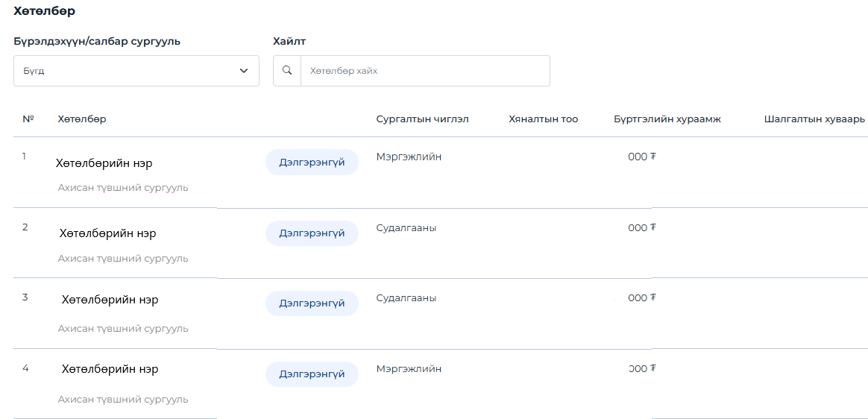Select Судалгааны direction in row 2

pyautogui.click(x=406, y=227)
